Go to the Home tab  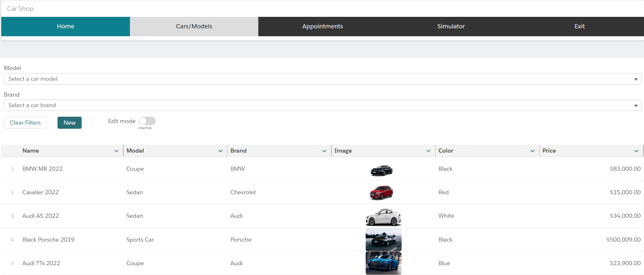tap(65, 26)
